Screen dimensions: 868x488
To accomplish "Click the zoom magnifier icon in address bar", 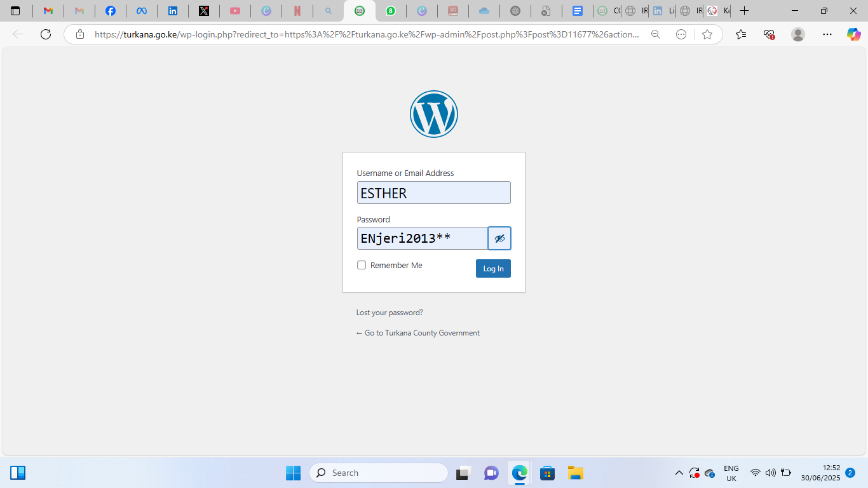I will click(x=656, y=34).
